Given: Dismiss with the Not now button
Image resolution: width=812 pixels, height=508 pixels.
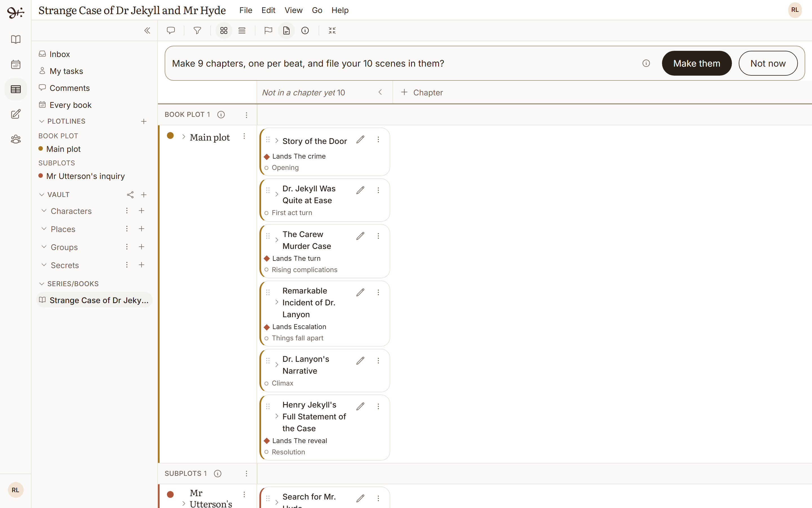Looking at the screenshot, I should point(768,63).
